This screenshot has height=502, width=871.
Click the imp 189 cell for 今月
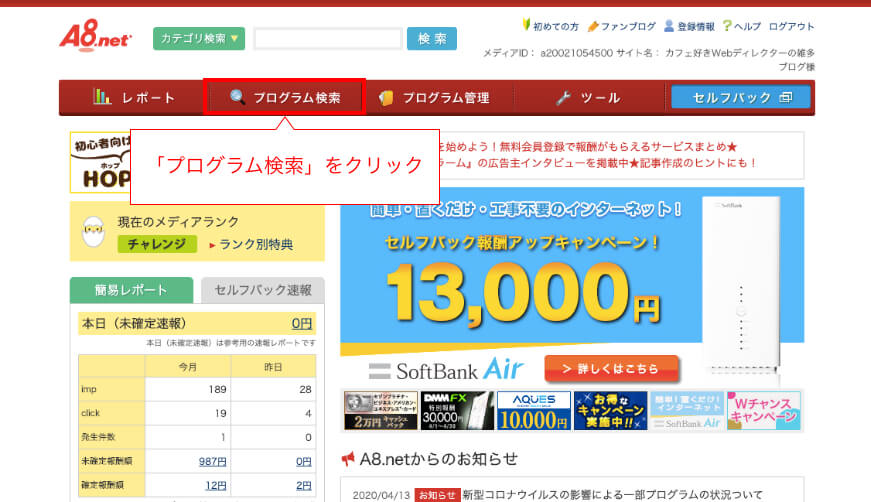point(188,389)
